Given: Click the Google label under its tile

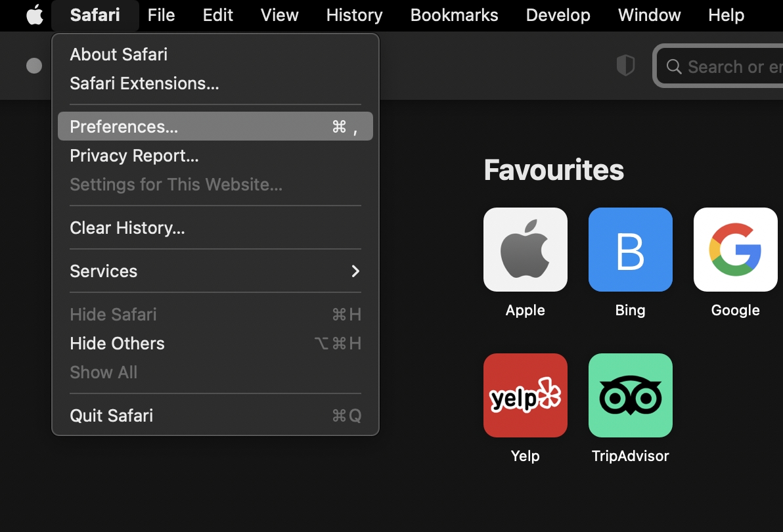Looking at the screenshot, I should tap(735, 310).
